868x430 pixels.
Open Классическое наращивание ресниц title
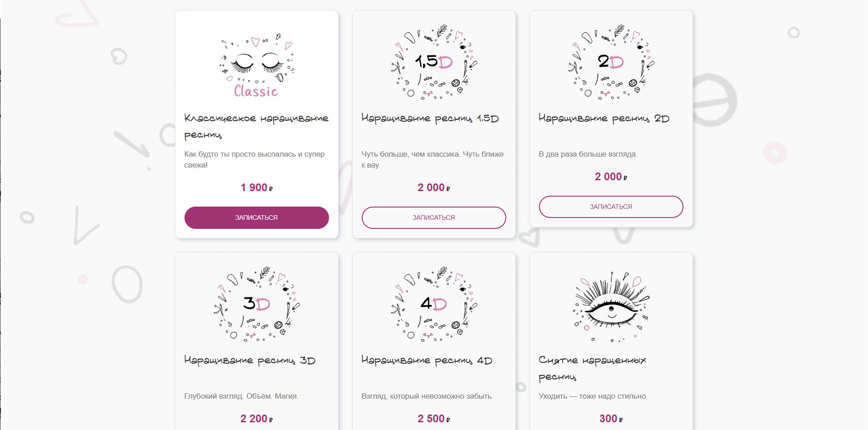tap(256, 126)
